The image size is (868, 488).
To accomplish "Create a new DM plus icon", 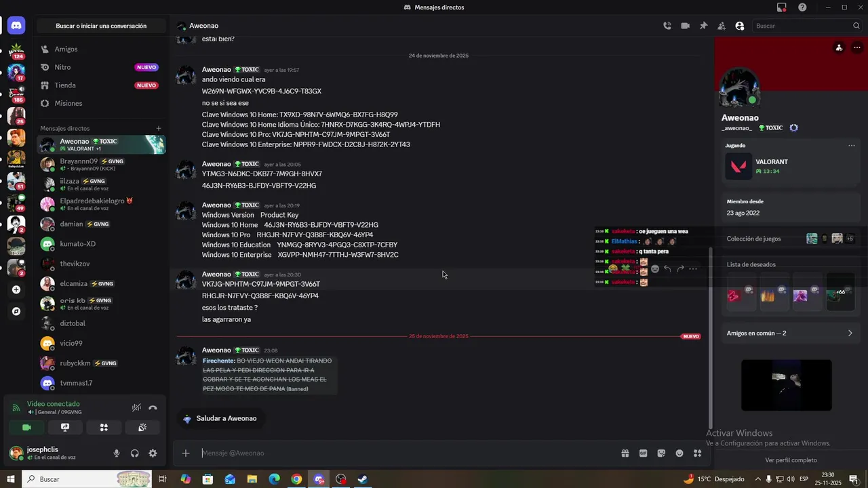I will (x=159, y=128).
